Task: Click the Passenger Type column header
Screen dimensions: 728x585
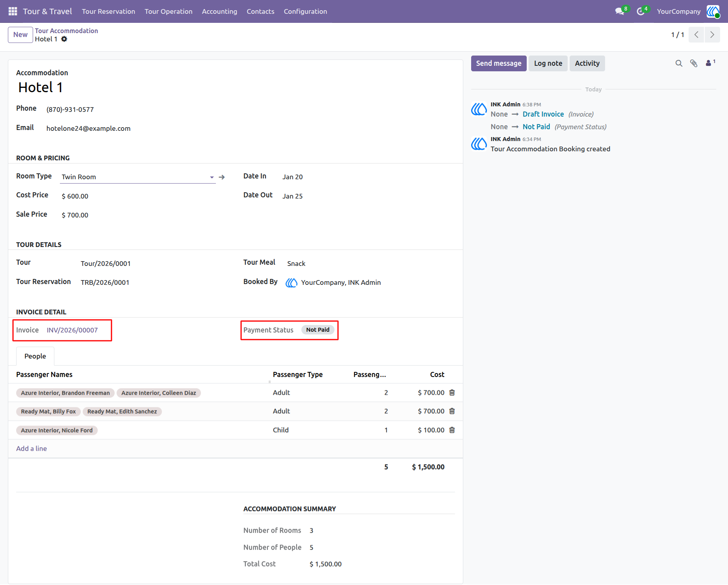Action: click(298, 375)
